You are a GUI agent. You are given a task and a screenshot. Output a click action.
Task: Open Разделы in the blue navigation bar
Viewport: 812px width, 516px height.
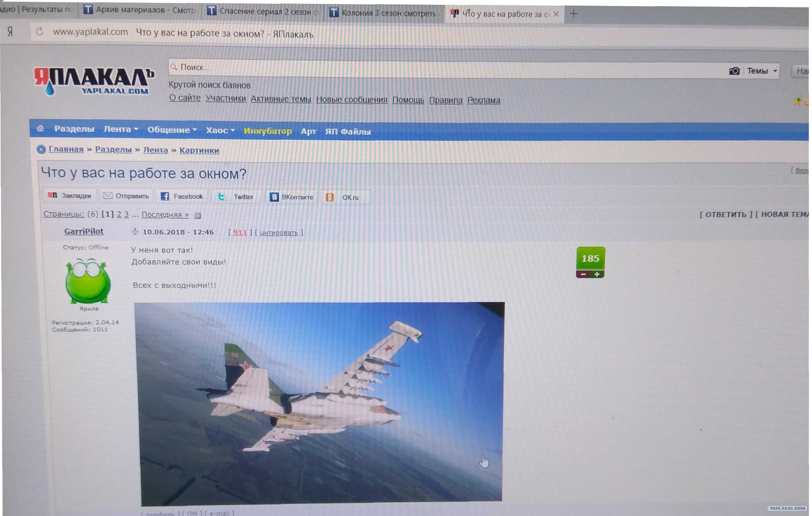pos(74,129)
